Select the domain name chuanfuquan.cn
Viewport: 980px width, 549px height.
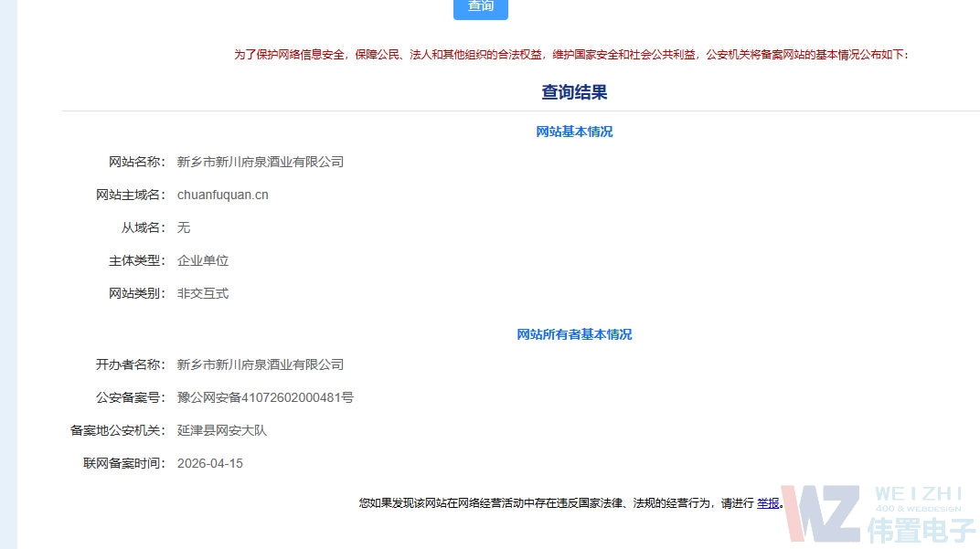pyautogui.click(x=221, y=195)
